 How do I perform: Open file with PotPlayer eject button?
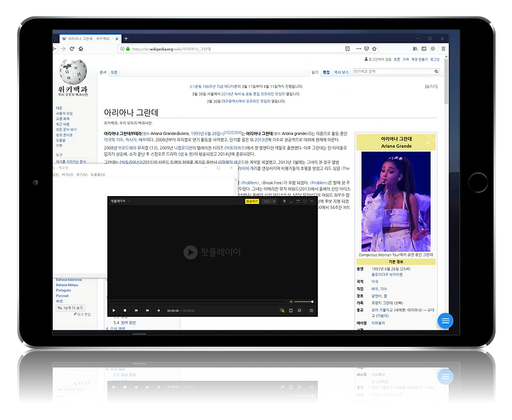click(159, 311)
